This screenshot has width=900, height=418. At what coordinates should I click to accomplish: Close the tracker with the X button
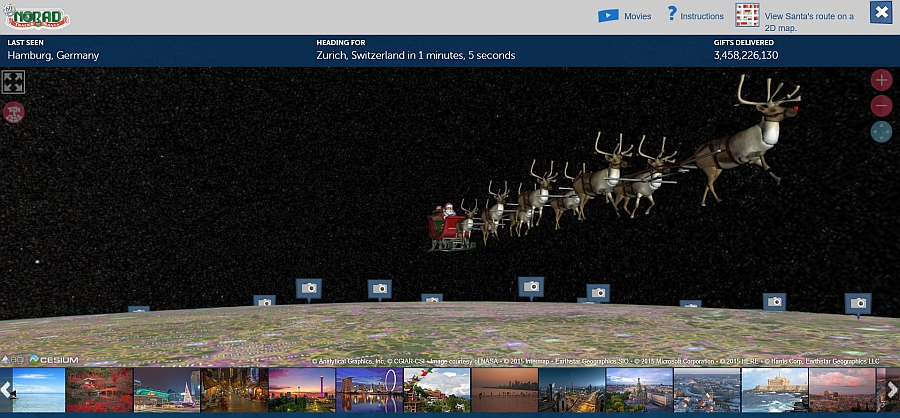click(x=881, y=13)
